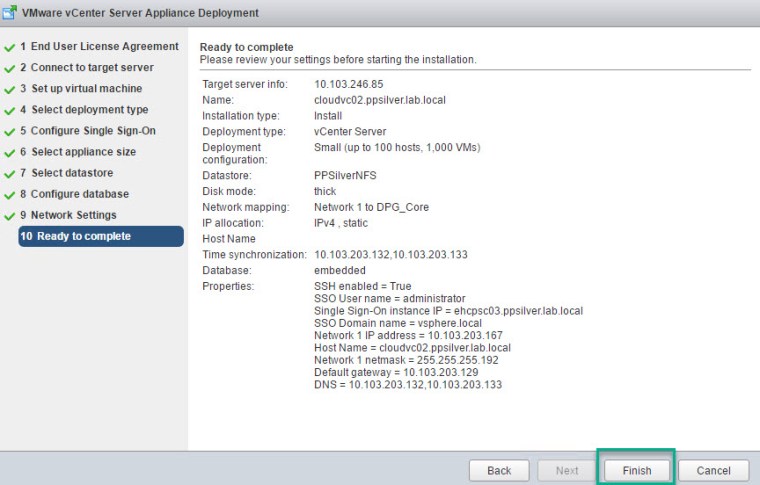The height and width of the screenshot is (485, 760).
Task: Click the Ready to complete heading
Action: [246, 47]
